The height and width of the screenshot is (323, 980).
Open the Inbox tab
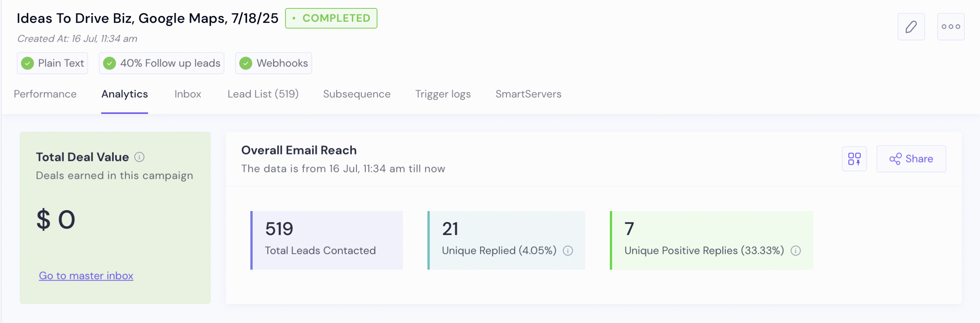[188, 94]
